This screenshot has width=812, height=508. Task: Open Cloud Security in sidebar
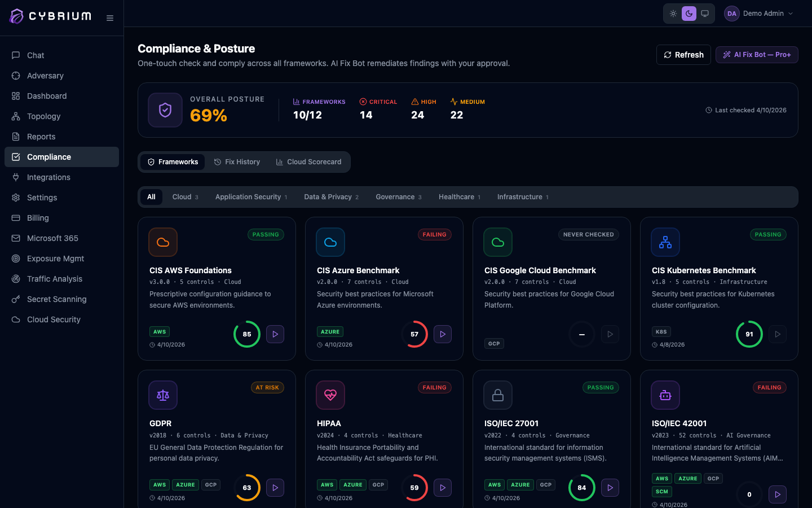click(61, 319)
